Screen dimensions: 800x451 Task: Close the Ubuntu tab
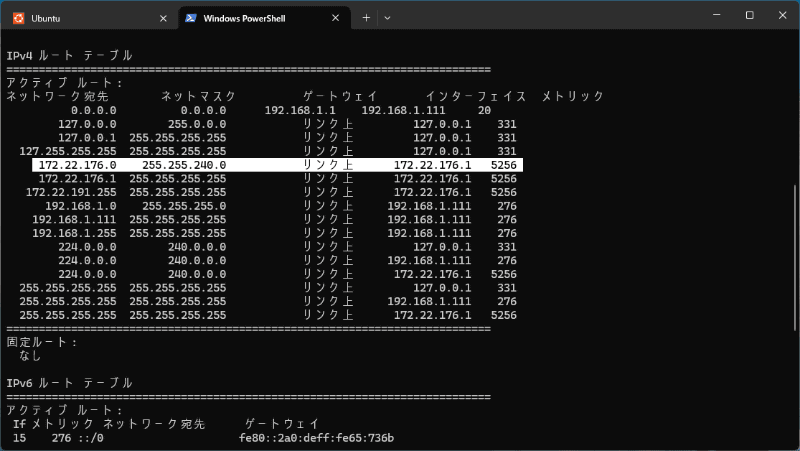163,18
